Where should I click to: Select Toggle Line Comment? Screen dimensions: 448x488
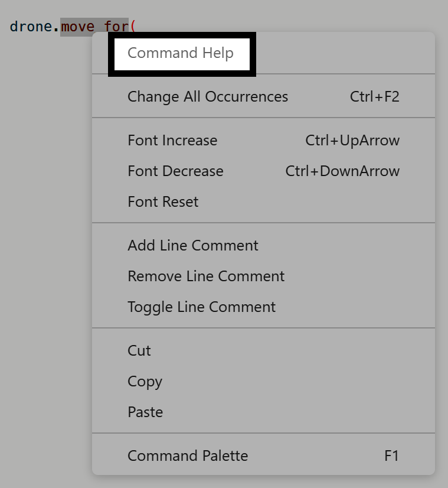[x=201, y=307]
